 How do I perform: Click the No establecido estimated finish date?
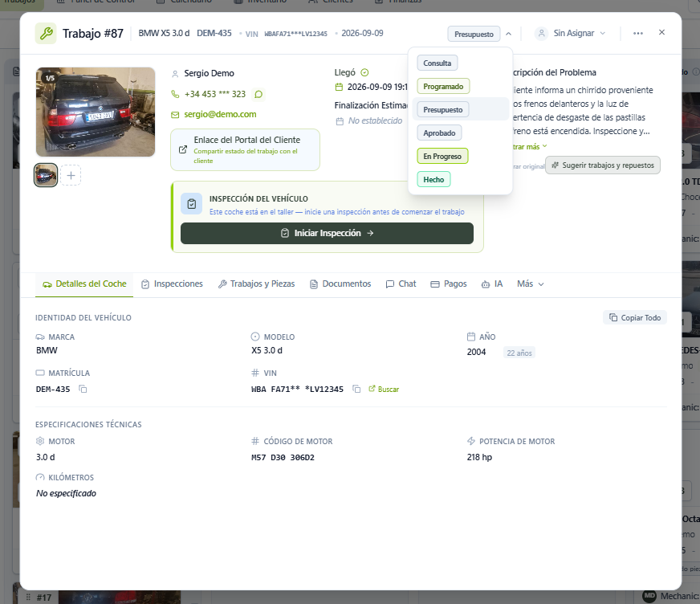[375, 120]
